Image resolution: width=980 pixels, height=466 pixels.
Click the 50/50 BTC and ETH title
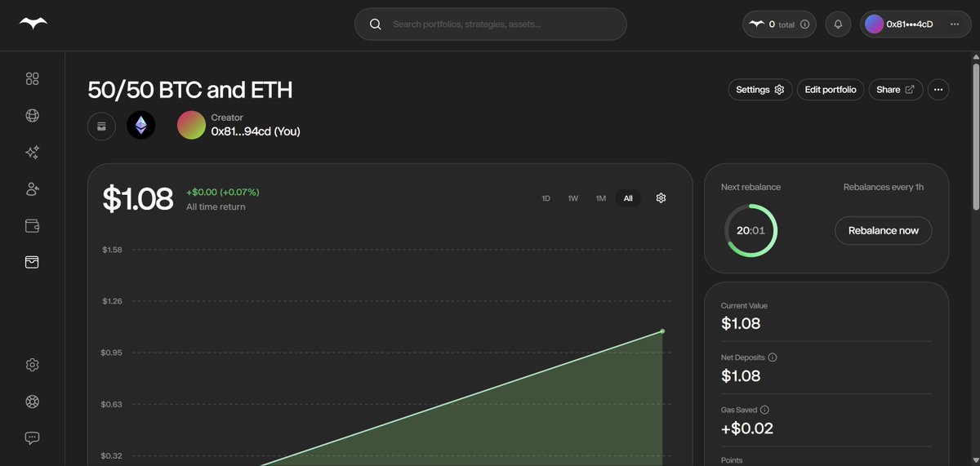(x=189, y=90)
